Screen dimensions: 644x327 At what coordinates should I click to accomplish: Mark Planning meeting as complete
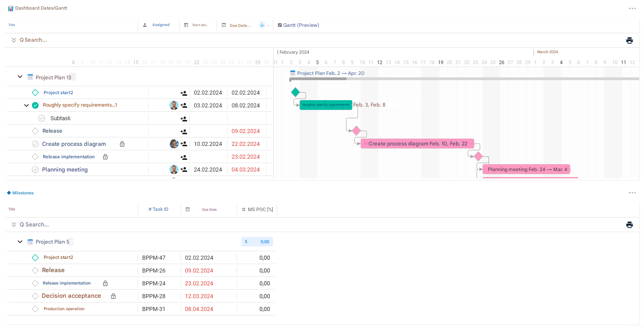coord(35,170)
